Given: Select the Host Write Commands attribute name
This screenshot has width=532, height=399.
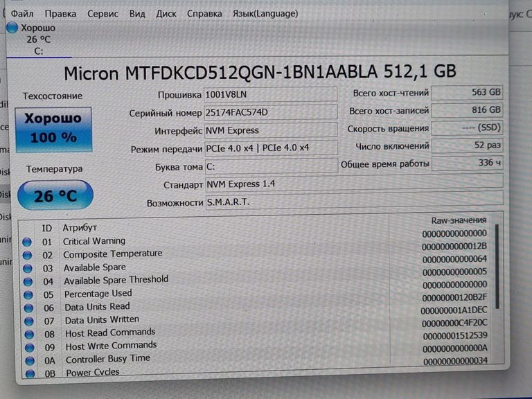Looking at the screenshot, I should pyautogui.click(x=112, y=346).
